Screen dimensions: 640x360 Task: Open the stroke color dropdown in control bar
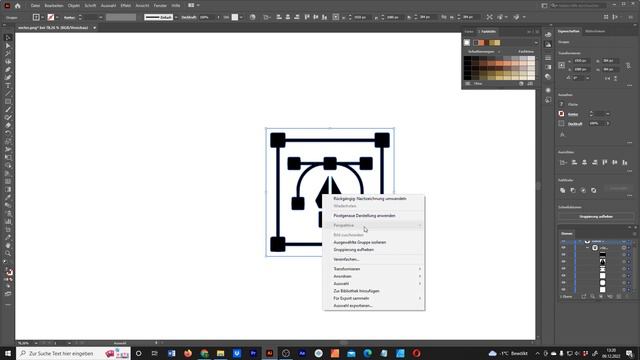[x=57, y=17]
